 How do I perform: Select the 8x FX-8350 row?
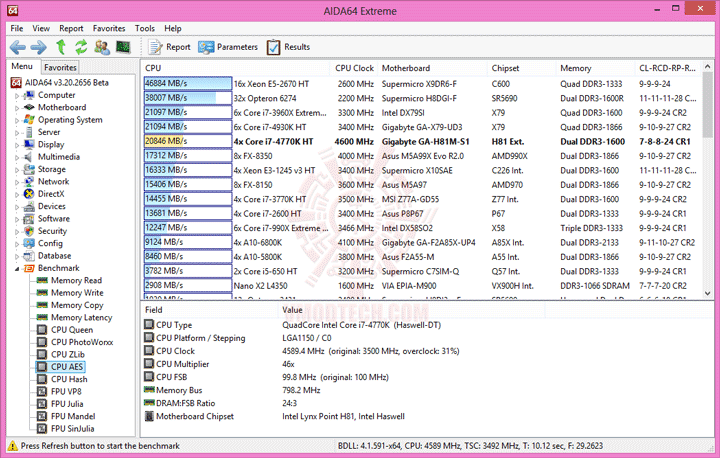(422, 156)
